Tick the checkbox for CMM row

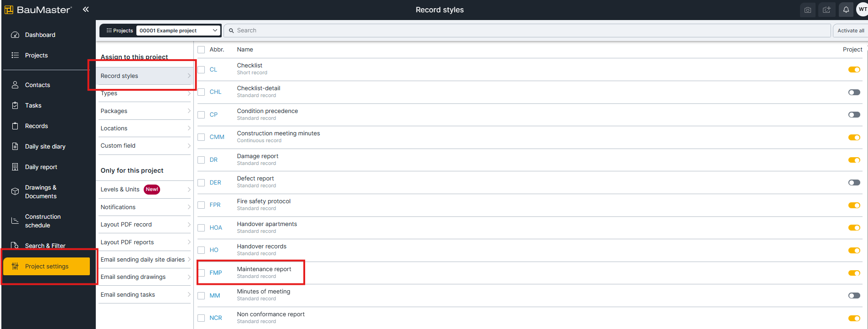coord(201,137)
